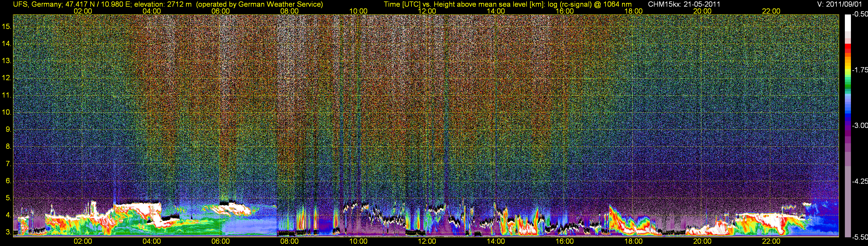Pick the height axis label '13.'
The height and width of the screenshot is (246, 868).
7,61
